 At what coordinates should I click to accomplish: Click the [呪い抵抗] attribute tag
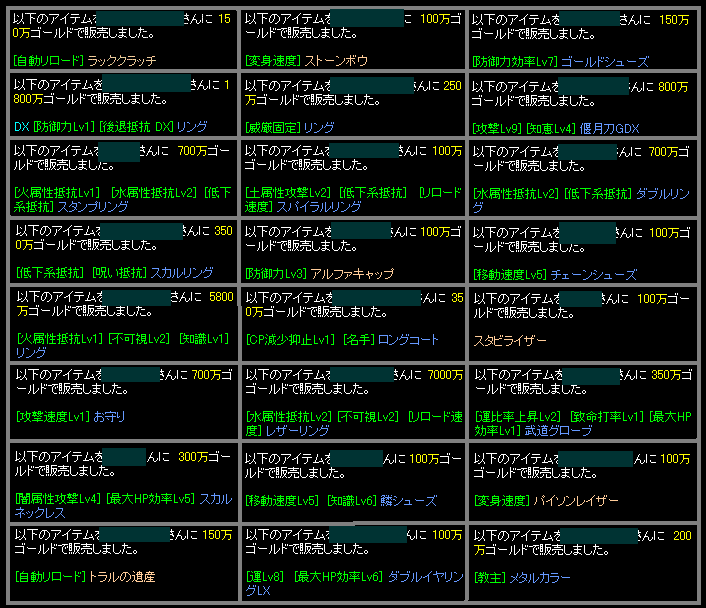119,272
